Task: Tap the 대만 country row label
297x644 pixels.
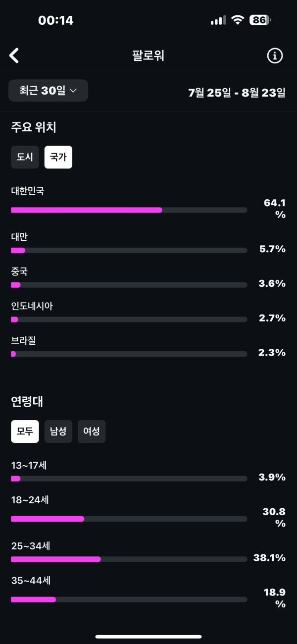Action: (20, 237)
